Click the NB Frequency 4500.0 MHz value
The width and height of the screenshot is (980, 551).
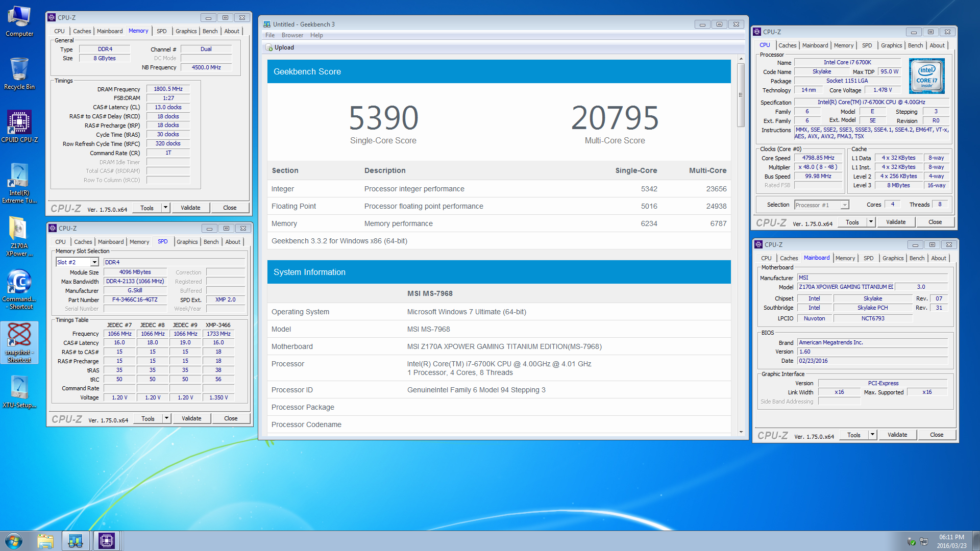point(206,67)
